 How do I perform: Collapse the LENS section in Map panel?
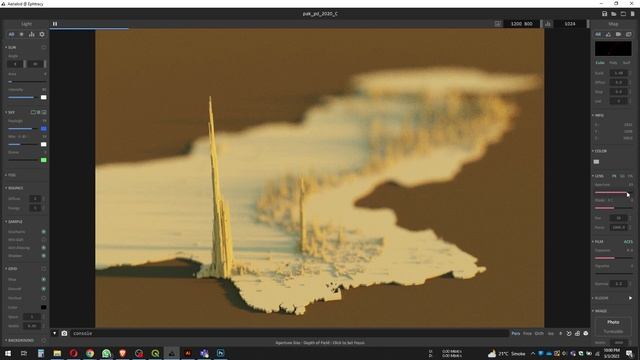point(598,176)
